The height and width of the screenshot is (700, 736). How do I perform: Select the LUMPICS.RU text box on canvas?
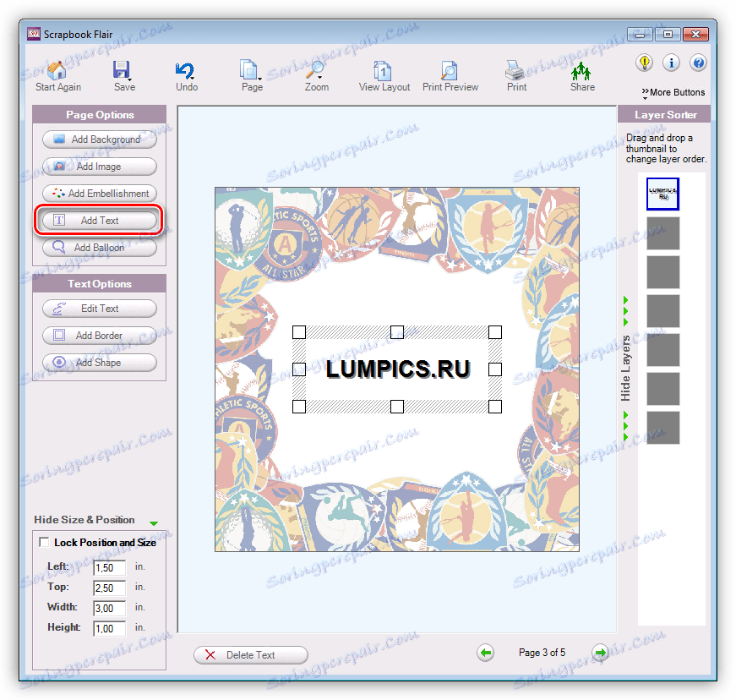pos(397,369)
